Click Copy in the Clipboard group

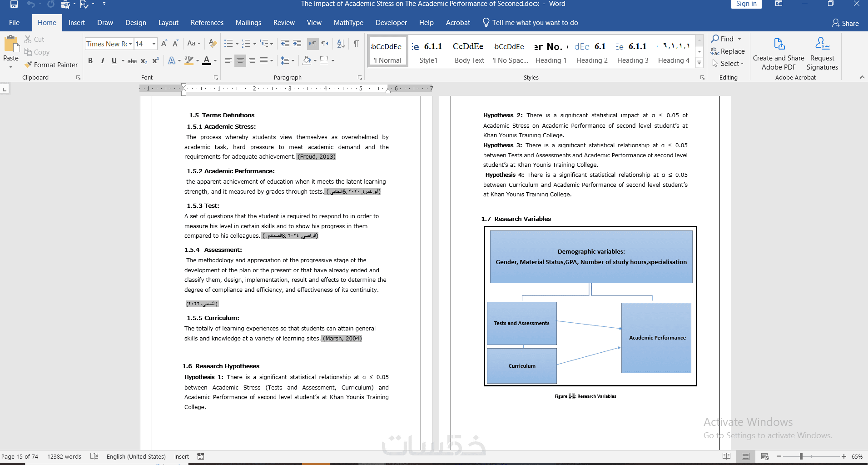tap(37, 52)
